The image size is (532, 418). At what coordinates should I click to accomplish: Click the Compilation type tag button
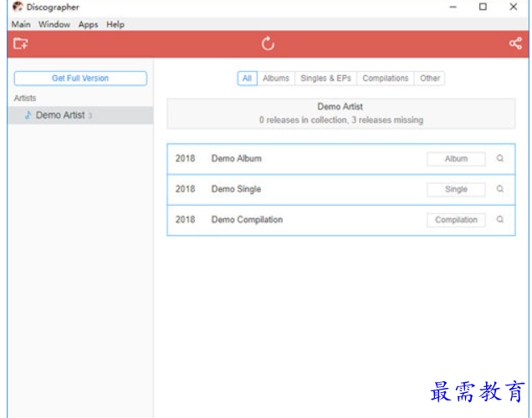pyautogui.click(x=456, y=220)
